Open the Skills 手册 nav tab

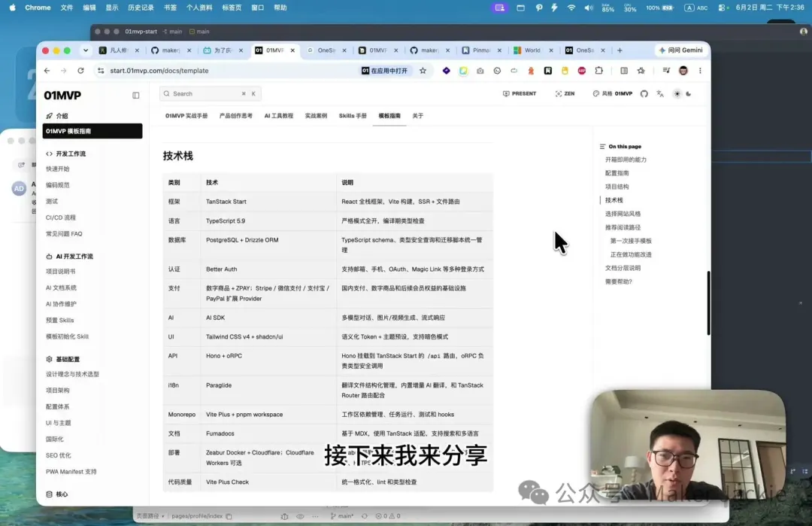353,116
